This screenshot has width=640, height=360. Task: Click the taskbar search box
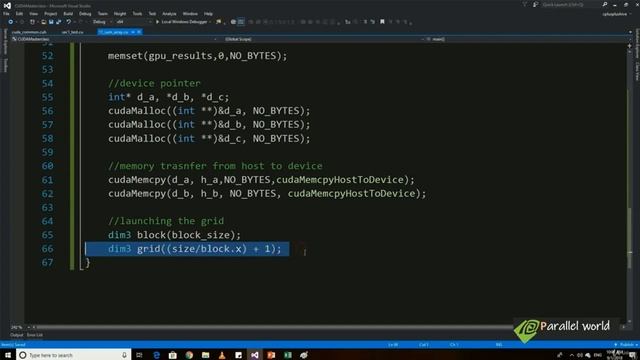pyautogui.click(x=73, y=355)
